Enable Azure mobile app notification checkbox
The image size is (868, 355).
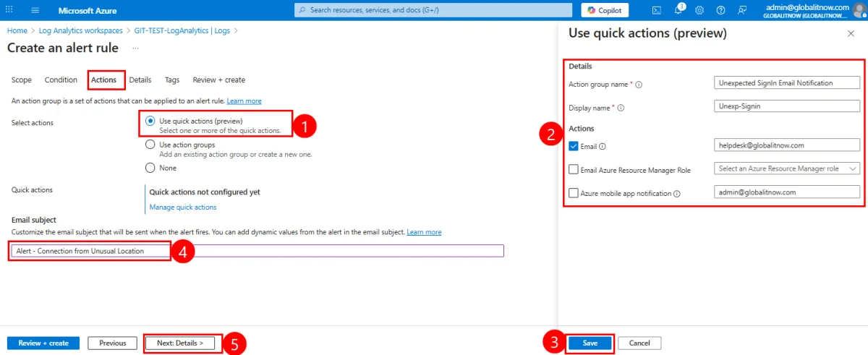click(574, 193)
